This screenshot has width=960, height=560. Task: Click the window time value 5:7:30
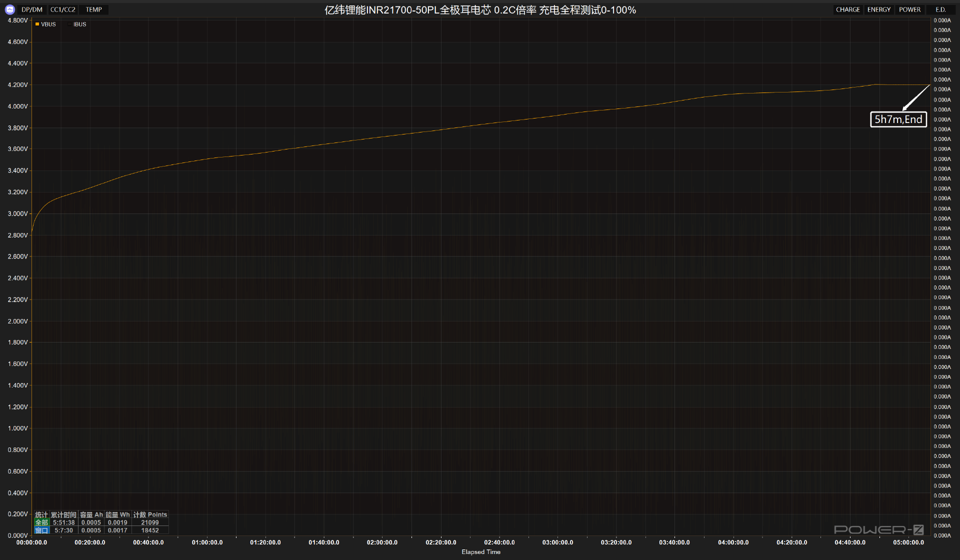coord(64,530)
